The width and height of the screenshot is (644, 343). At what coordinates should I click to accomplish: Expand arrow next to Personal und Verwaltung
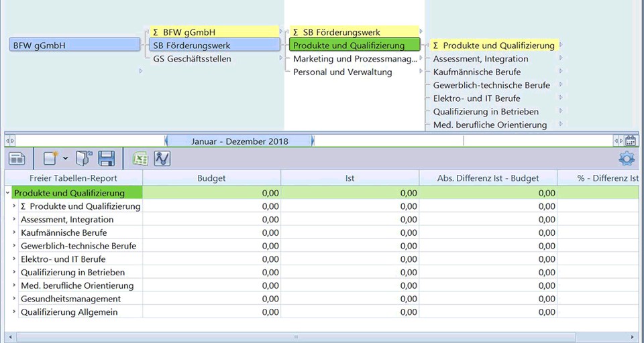(x=421, y=71)
